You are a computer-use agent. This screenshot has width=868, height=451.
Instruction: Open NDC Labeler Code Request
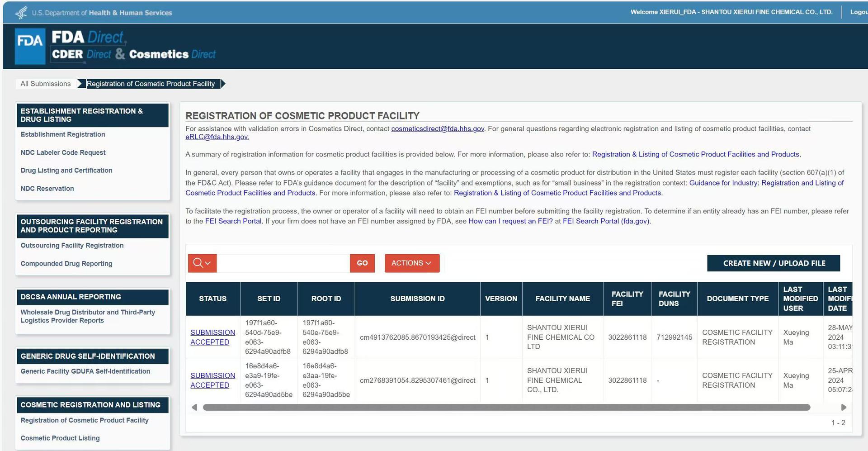(63, 152)
